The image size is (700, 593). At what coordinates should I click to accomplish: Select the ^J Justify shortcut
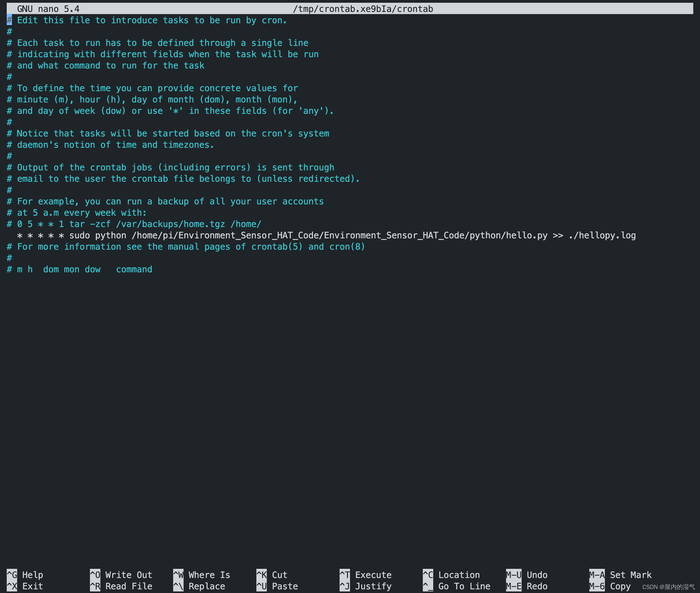coord(365,586)
